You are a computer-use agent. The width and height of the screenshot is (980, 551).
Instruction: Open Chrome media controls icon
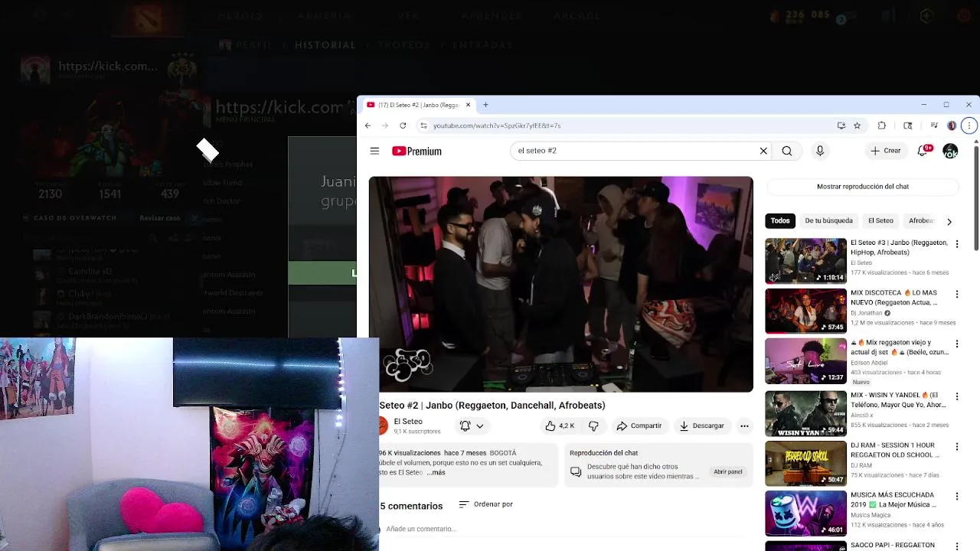point(934,126)
